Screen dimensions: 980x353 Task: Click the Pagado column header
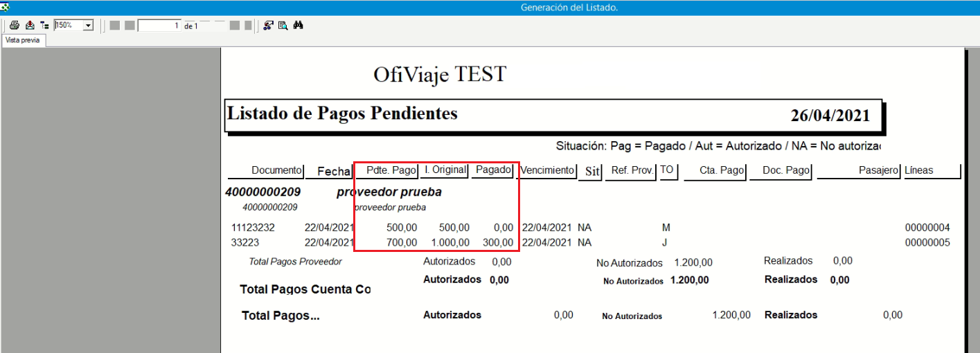point(494,170)
